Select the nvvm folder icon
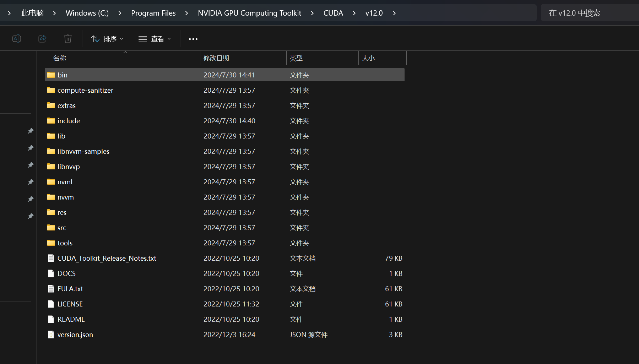The height and width of the screenshot is (364, 639). coord(51,197)
